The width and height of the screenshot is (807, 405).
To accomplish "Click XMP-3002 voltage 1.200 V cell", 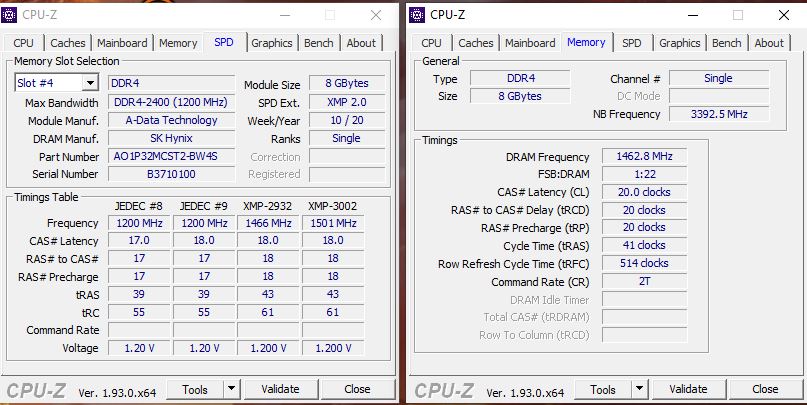I will coord(333,348).
